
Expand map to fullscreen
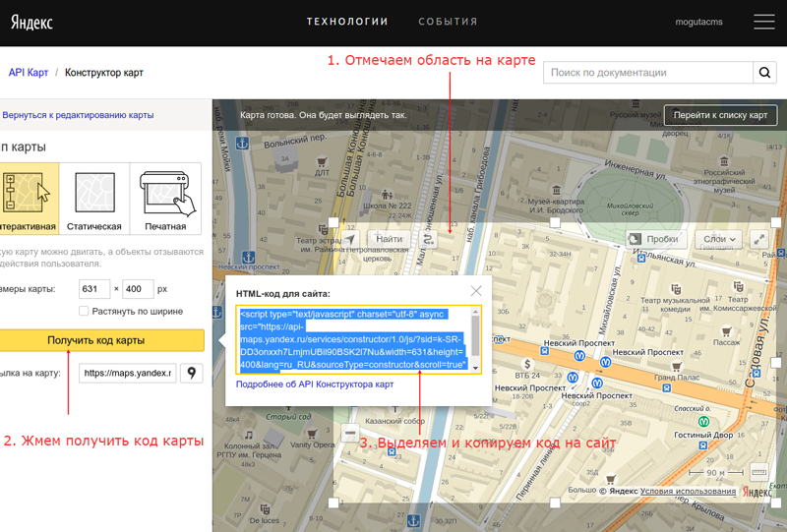tap(759, 239)
